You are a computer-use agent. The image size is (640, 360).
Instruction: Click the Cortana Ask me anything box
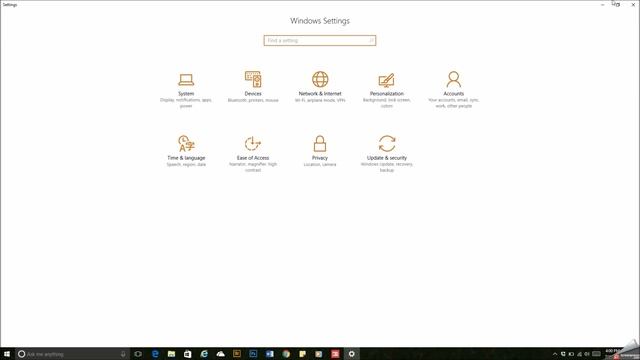point(72,354)
